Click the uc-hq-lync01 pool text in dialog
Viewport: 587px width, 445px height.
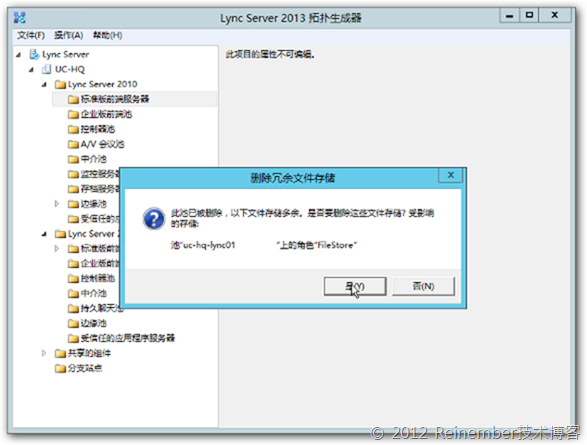pyautogui.click(x=209, y=245)
